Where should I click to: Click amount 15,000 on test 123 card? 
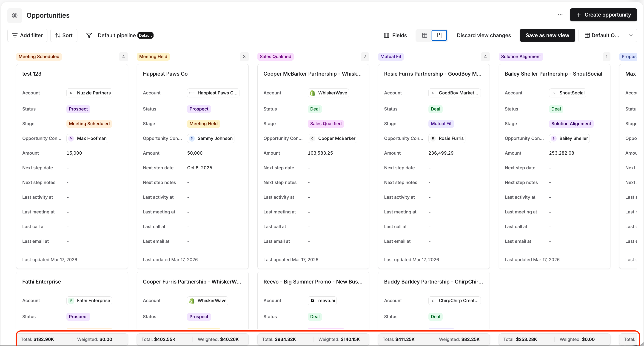(74, 153)
